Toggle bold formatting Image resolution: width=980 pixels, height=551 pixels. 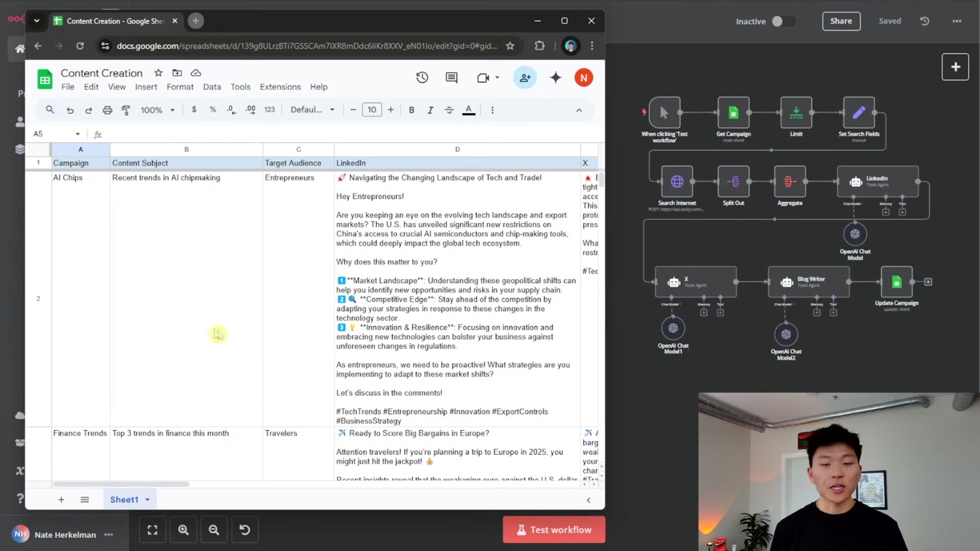(x=411, y=110)
